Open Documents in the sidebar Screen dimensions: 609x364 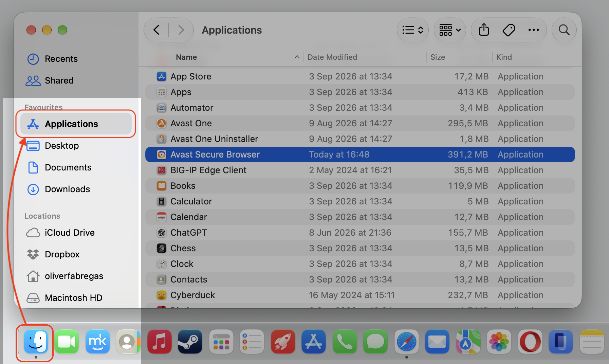point(76,167)
